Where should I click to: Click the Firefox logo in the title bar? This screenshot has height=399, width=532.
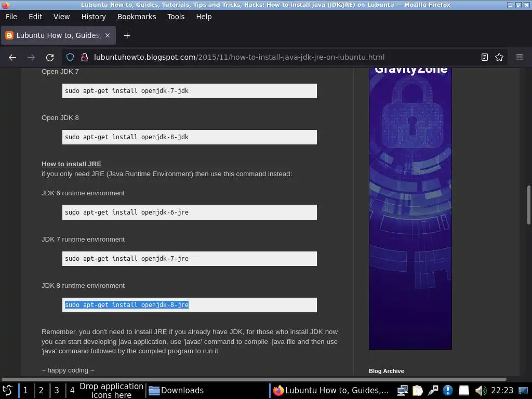[5, 5]
